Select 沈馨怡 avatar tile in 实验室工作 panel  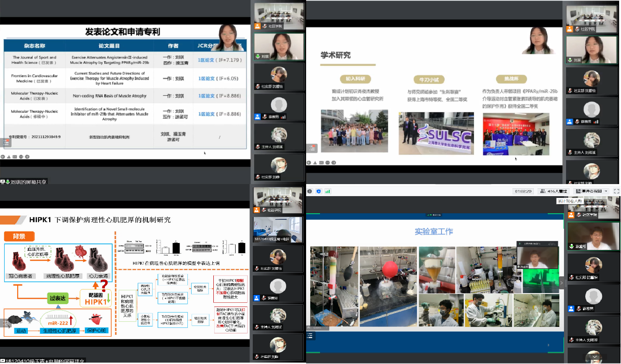pos(594,267)
